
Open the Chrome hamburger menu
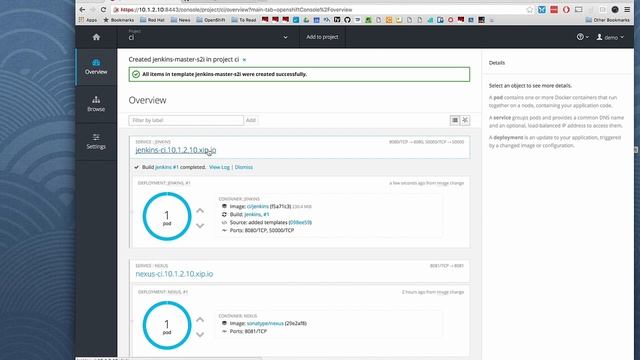[627, 9]
